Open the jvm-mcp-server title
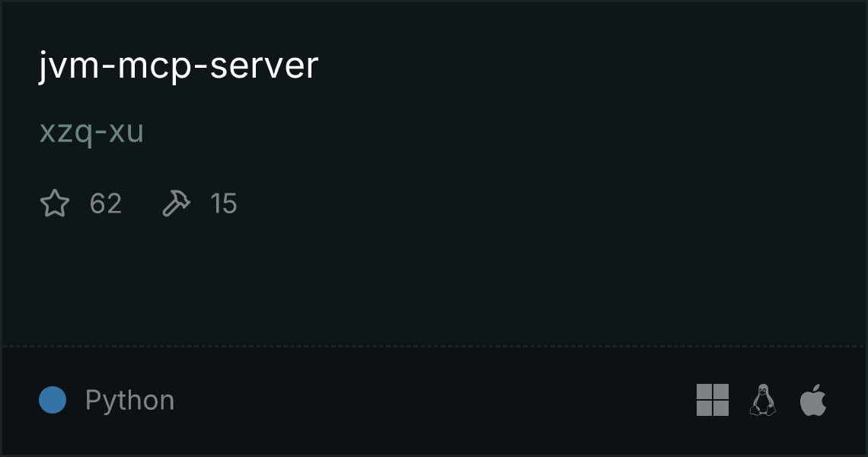Image resolution: width=868 pixels, height=457 pixels. 178,66
